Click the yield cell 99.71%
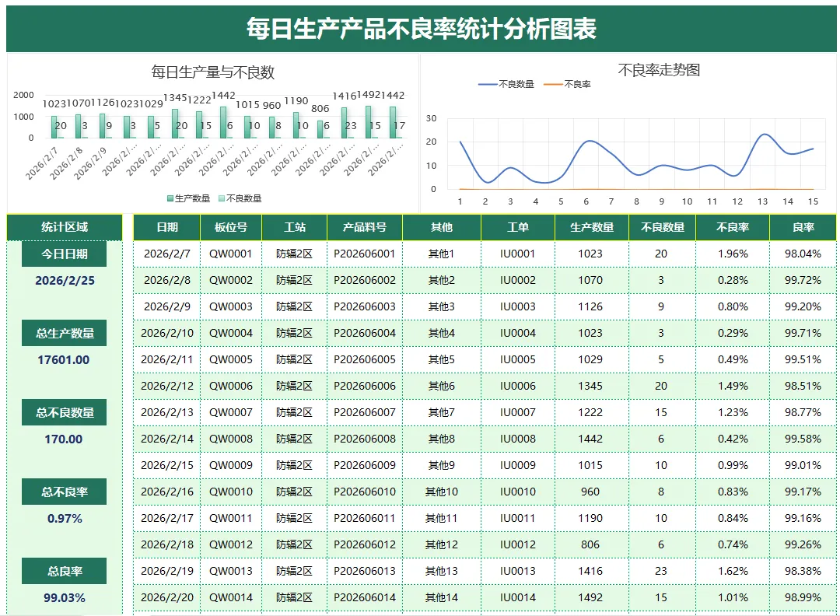Image resolution: width=840 pixels, height=616 pixels. tap(803, 333)
